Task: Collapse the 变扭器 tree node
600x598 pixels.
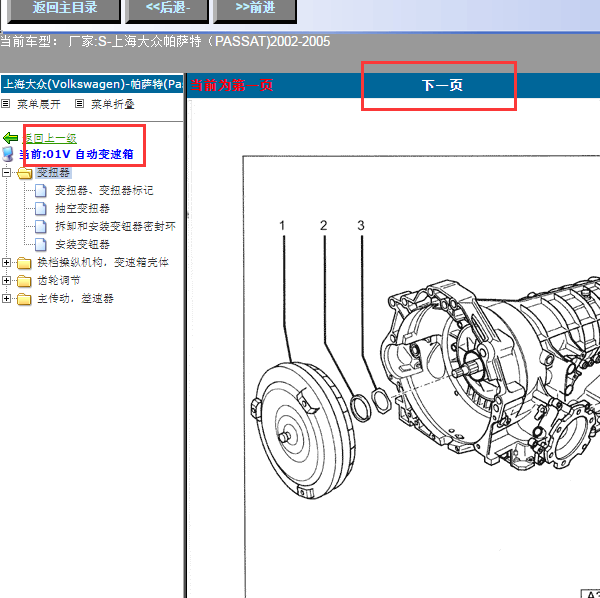Action: tap(6, 173)
